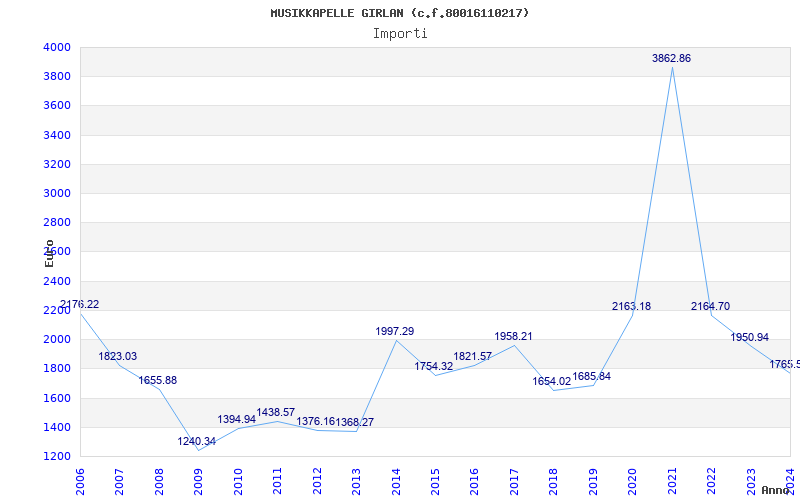Select the 1438.57 data label

pyautogui.click(x=276, y=412)
